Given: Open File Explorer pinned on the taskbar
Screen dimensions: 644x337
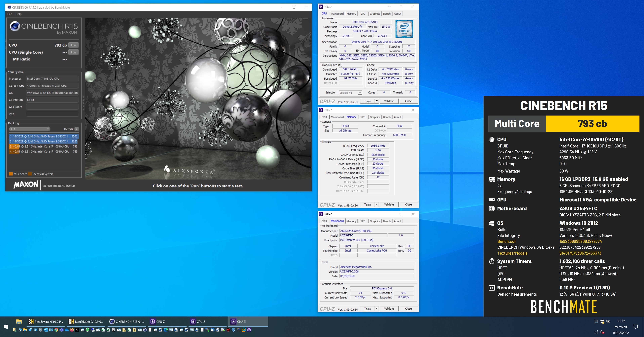Looking at the screenshot, I should tap(19, 322).
